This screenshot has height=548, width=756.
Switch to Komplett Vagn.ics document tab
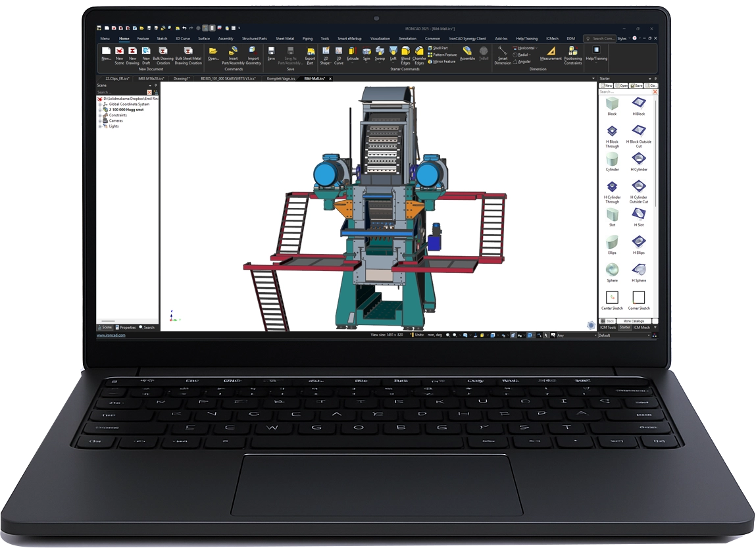pos(281,78)
